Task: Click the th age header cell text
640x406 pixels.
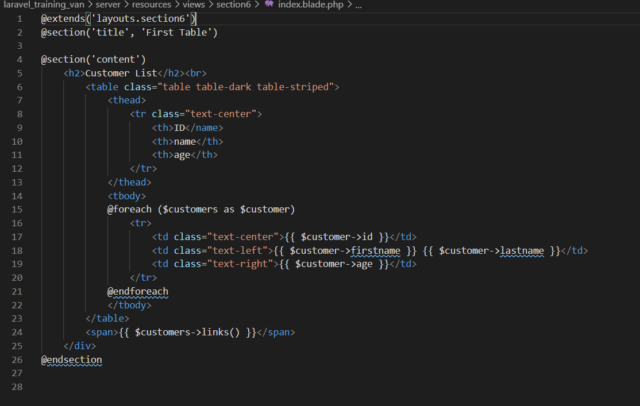Action: tap(182, 155)
